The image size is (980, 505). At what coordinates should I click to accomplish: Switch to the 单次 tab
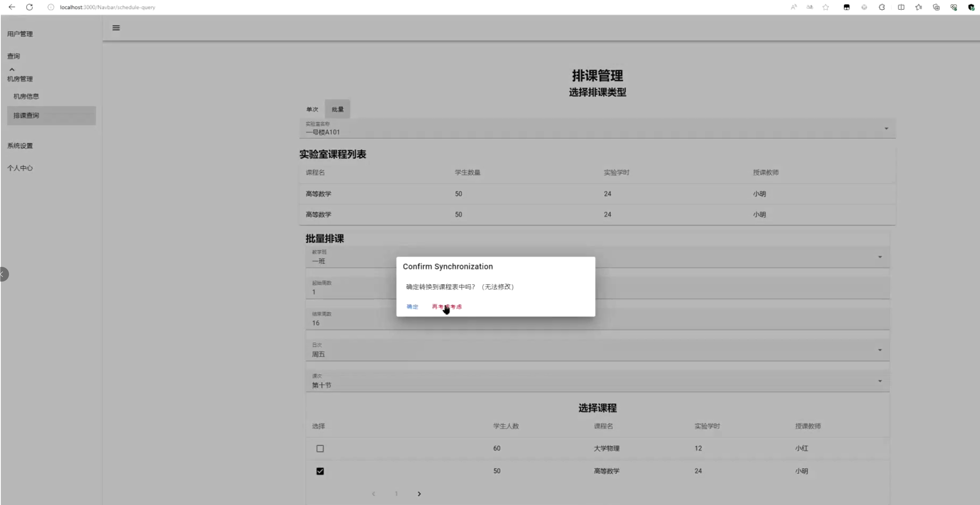tap(312, 109)
